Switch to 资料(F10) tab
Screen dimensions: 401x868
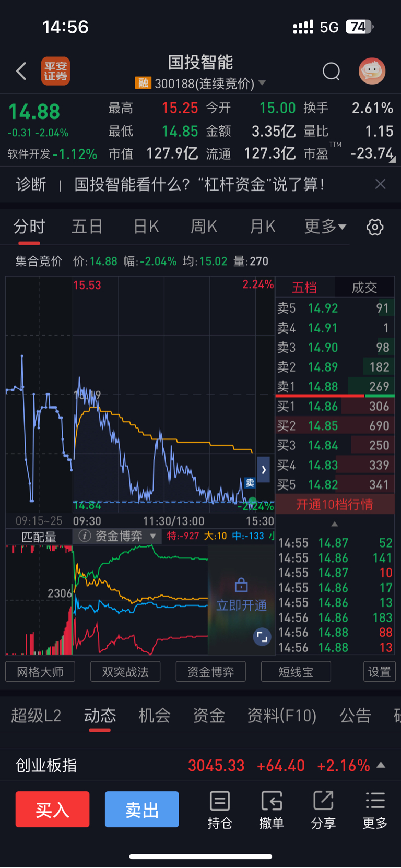[282, 716]
